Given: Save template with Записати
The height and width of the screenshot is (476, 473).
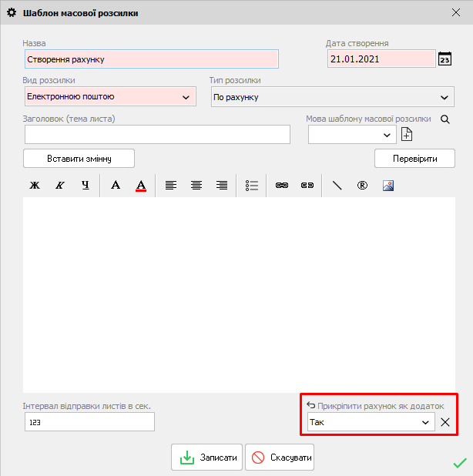Looking at the screenshot, I should tap(206, 458).
